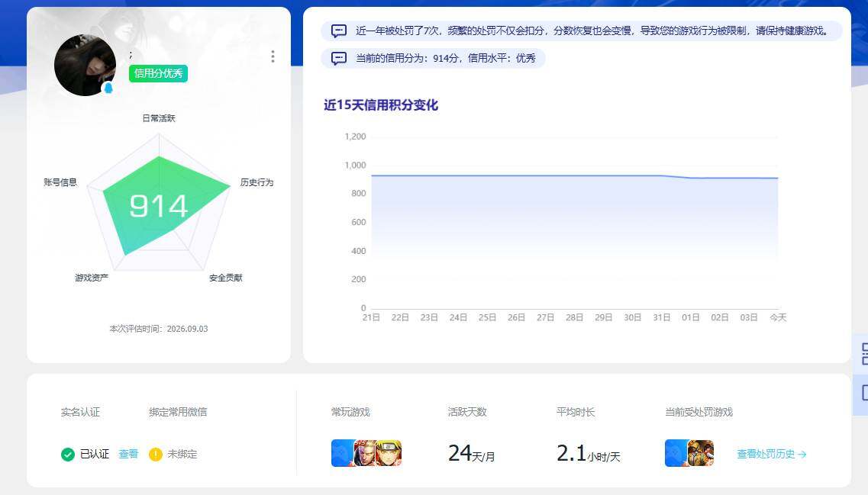
Task: Click the evaluation date 2026.09.03 text
Action: pyautogui.click(x=187, y=329)
